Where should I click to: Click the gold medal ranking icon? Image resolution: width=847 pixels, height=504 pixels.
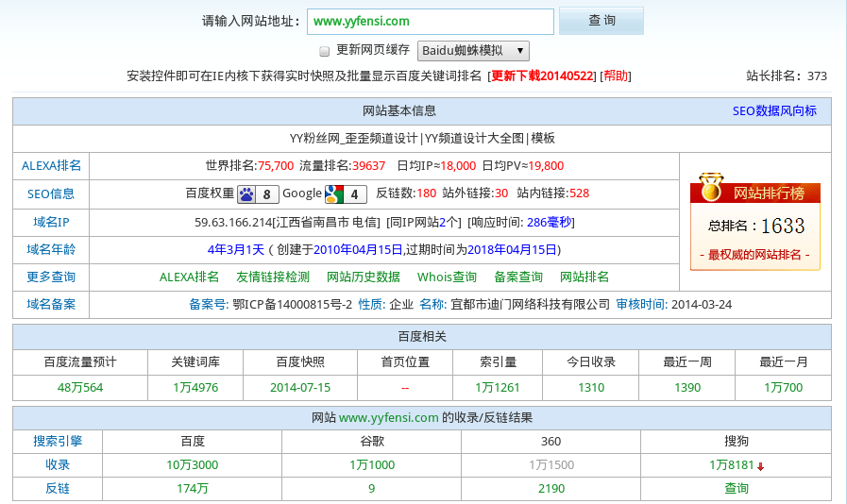710,188
